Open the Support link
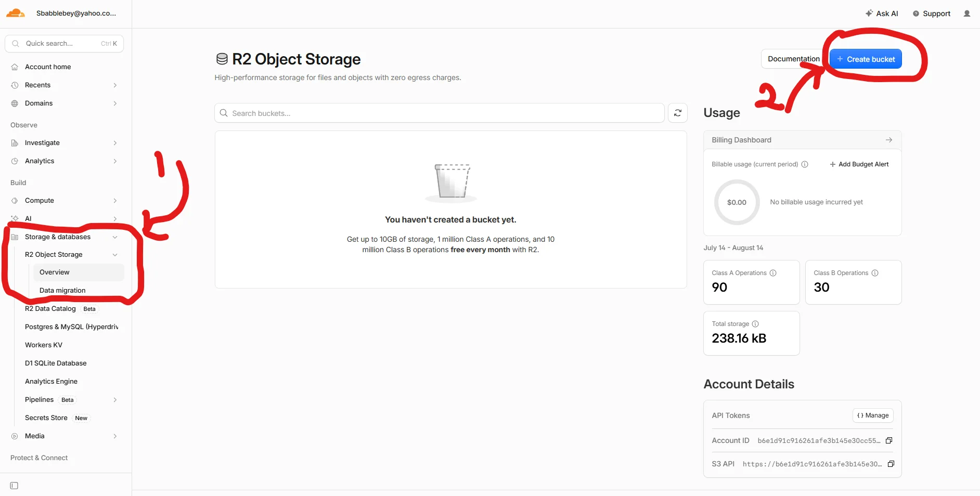 (x=932, y=14)
